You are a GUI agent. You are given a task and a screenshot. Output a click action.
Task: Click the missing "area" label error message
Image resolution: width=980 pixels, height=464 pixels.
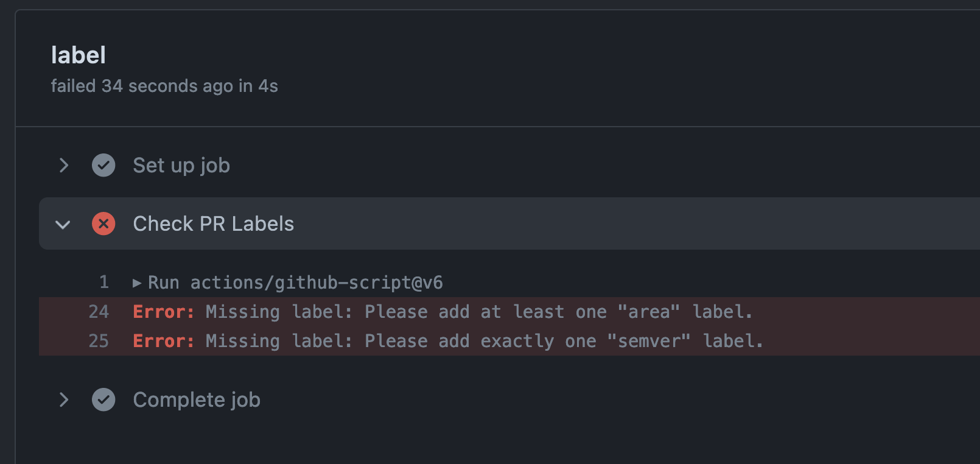tap(479, 312)
